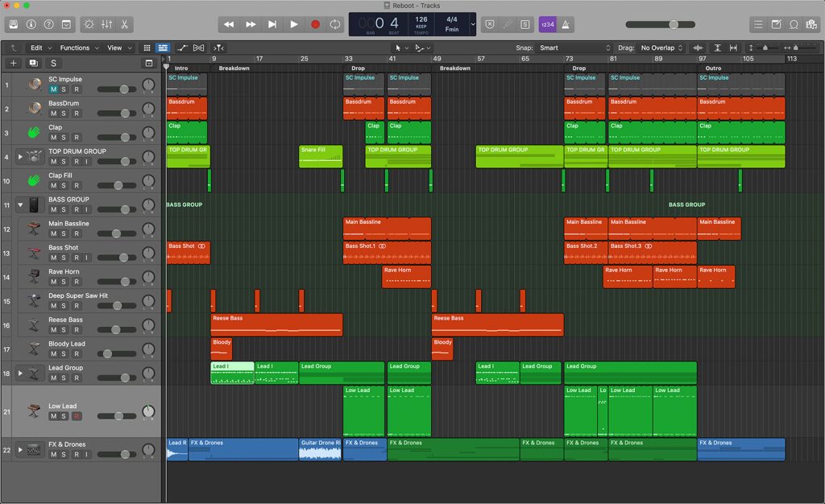This screenshot has width=825, height=504.
Task: Collapse the BASS GROUP disclosure triangle
Action: coord(21,204)
